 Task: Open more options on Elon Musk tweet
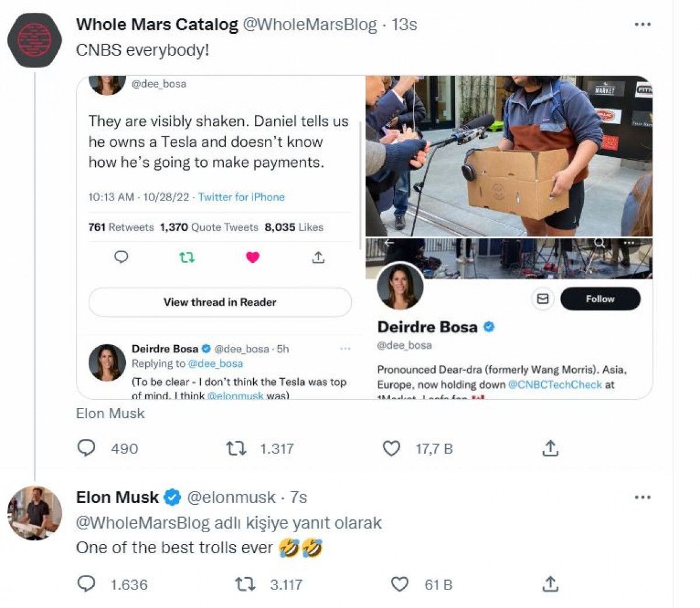click(642, 497)
